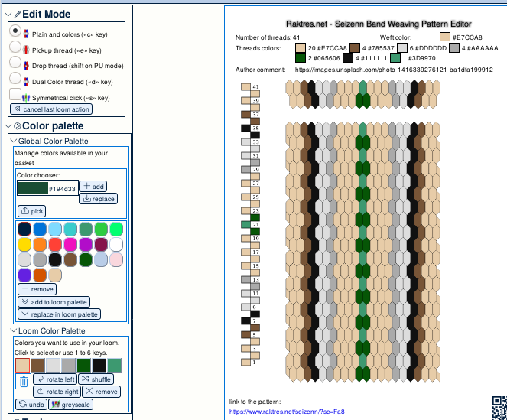
Task: Click cancel last loom action
Action: (x=51, y=109)
